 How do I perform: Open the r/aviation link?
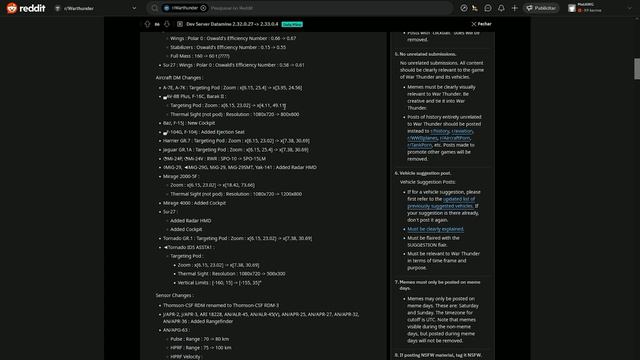(x=462, y=131)
